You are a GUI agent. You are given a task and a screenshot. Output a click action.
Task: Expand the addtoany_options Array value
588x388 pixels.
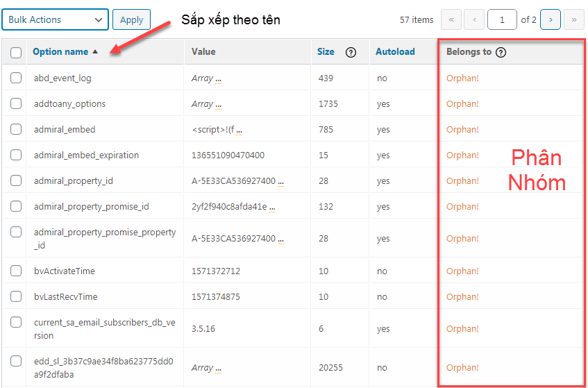pyautogui.click(x=219, y=104)
